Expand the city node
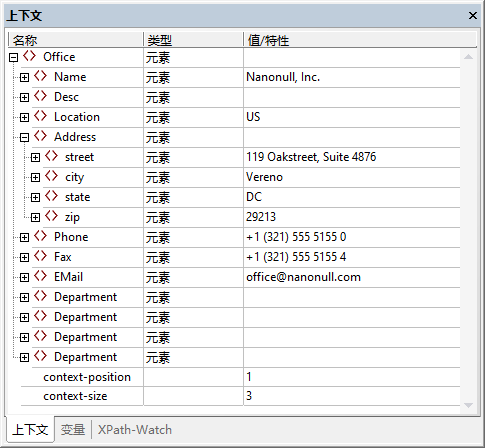Viewport: 485px width, 448px height. (x=35, y=178)
